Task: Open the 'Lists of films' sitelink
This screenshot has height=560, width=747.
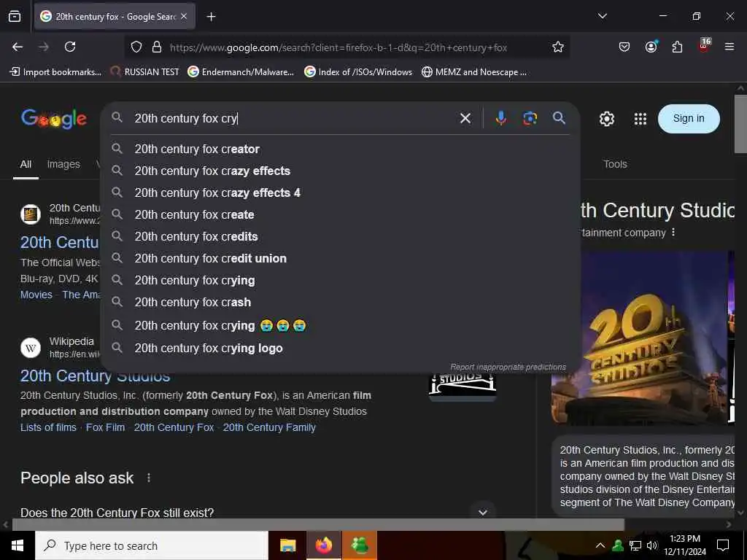Action: (48, 427)
